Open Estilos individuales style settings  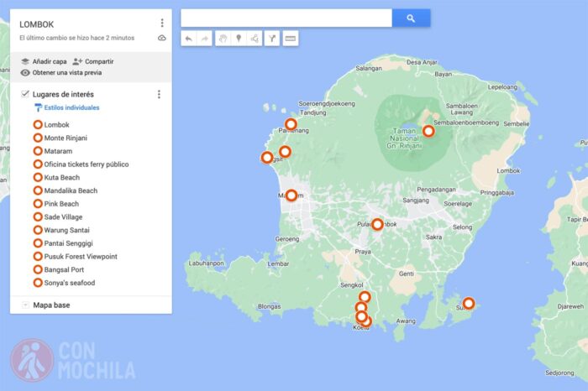pyautogui.click(x=67, y=107)
